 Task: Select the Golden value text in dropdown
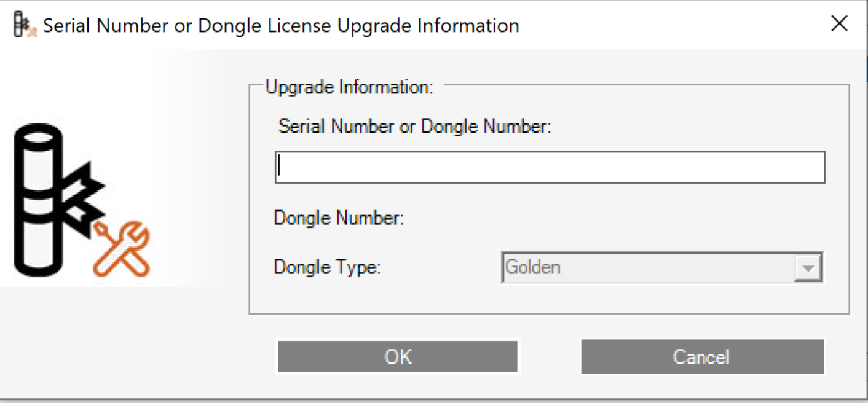(533, 268)
